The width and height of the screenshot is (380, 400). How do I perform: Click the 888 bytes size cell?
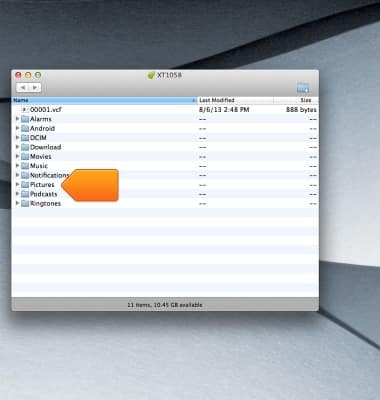coord(301,110)
